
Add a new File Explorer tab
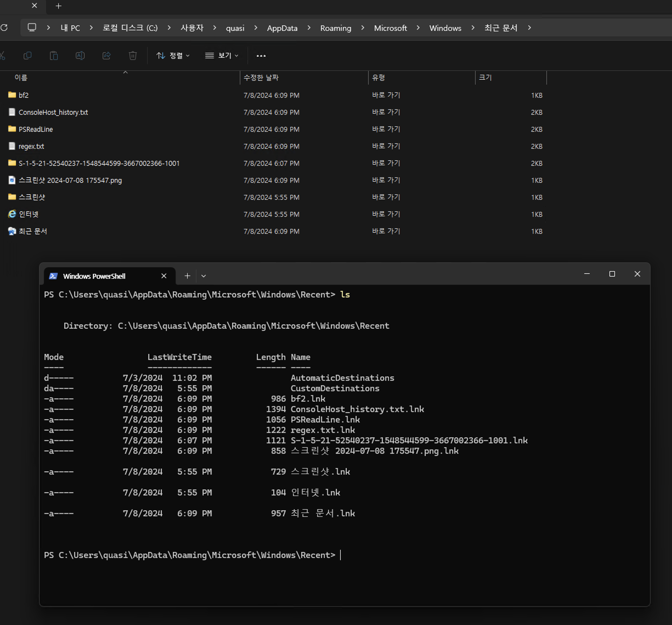[x=58, y=6]
